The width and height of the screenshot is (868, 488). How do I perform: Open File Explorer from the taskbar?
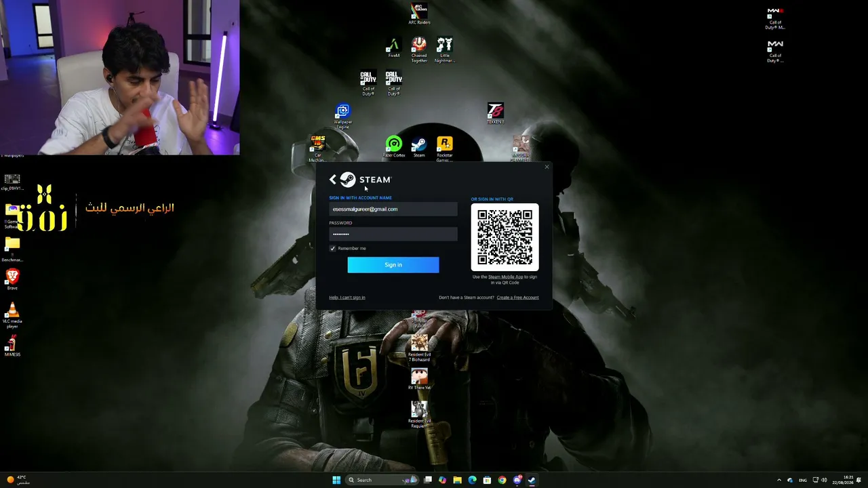pos(458,481)
